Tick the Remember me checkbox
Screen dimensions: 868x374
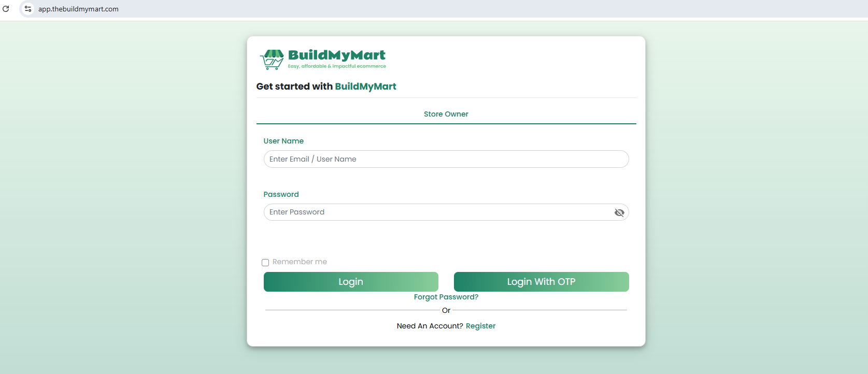(x=265, y=263)
